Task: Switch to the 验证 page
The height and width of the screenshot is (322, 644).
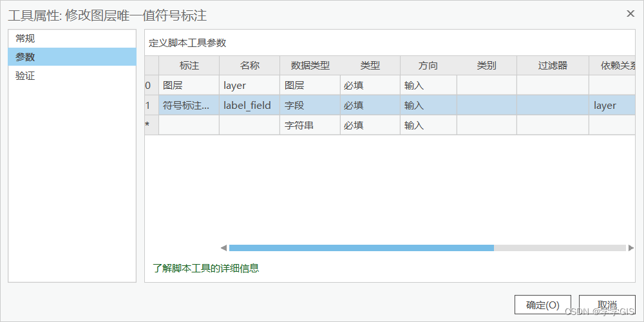Action: click(x=72, y=76)
